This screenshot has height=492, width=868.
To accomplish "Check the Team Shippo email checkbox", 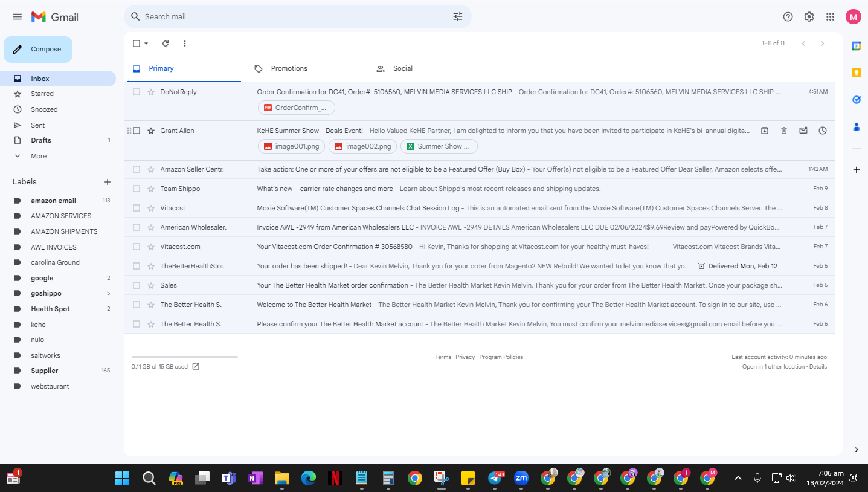I will point(137,189).
